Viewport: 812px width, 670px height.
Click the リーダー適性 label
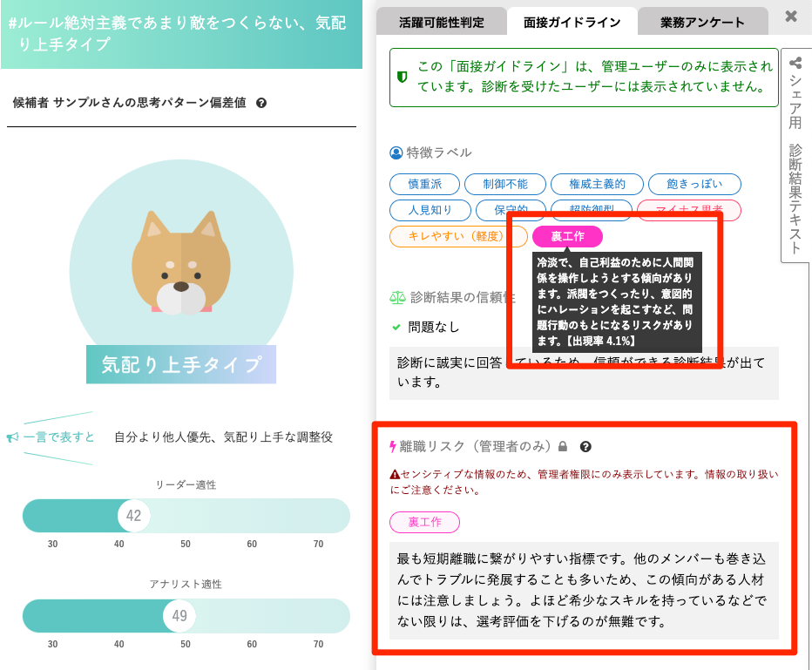click(x=186, y=485)
